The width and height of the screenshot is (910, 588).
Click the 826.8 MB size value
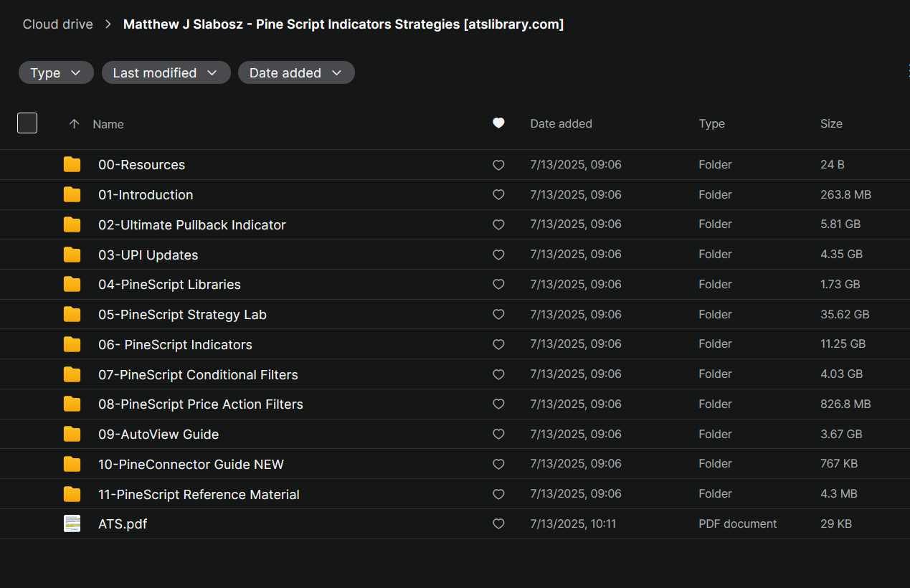click(846, 404)
